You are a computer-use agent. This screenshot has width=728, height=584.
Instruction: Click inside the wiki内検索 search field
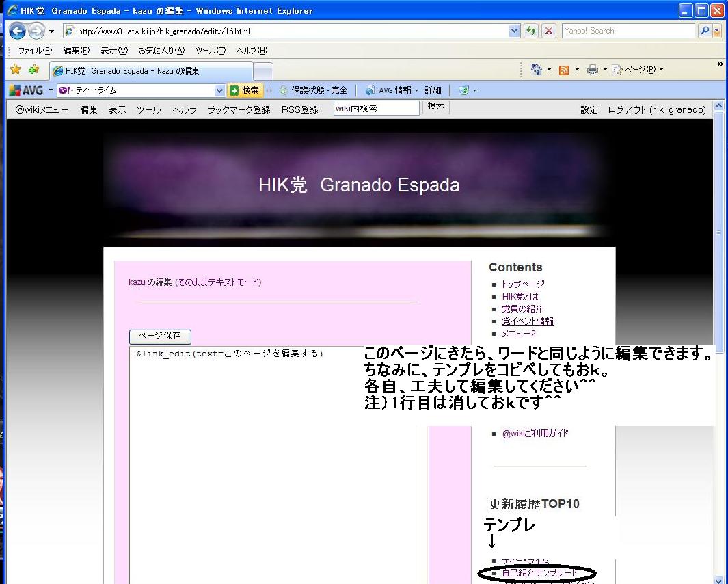pyautogui.click(x=376, y=108)
